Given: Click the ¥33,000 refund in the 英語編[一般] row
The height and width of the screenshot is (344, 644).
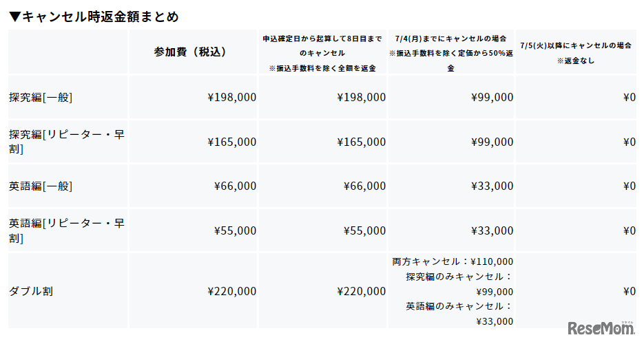Looking at the screenshot, I should pyautogui.click(x=492, y=186).
